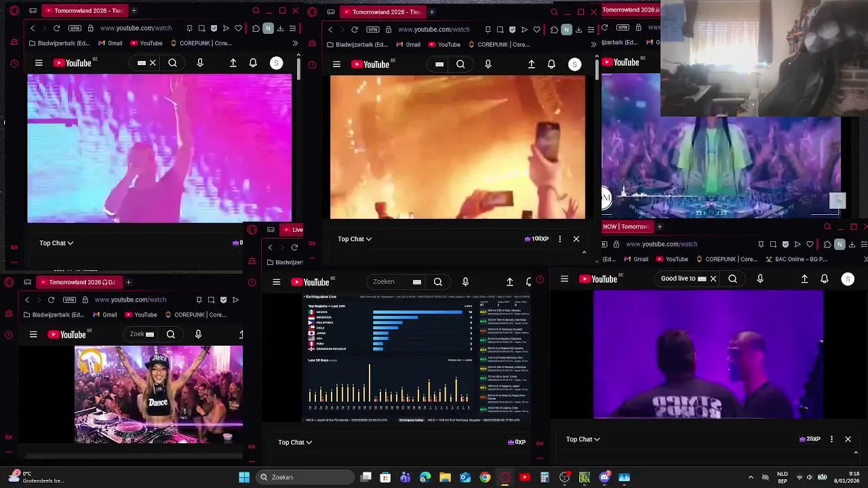Viewport: 868px width, 488px height.
Task: Expand Top Chat dropdown in top-left window
Action: point(56,243)
